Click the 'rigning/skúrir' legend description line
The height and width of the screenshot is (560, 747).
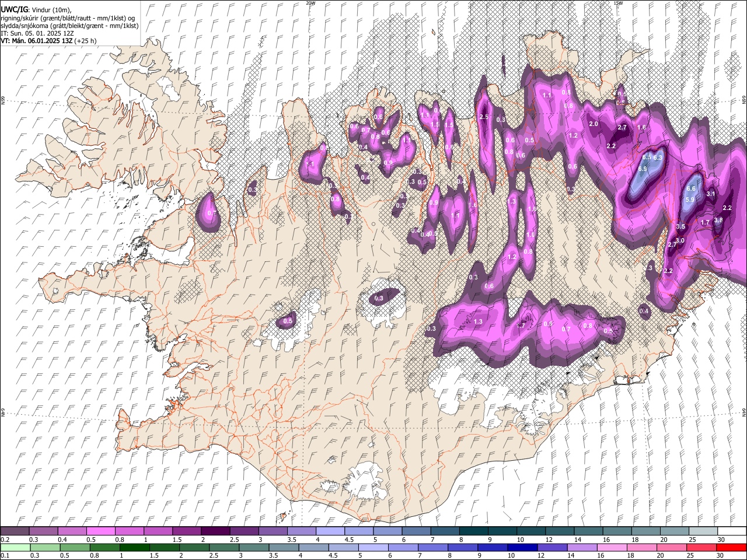click(67, 18)
